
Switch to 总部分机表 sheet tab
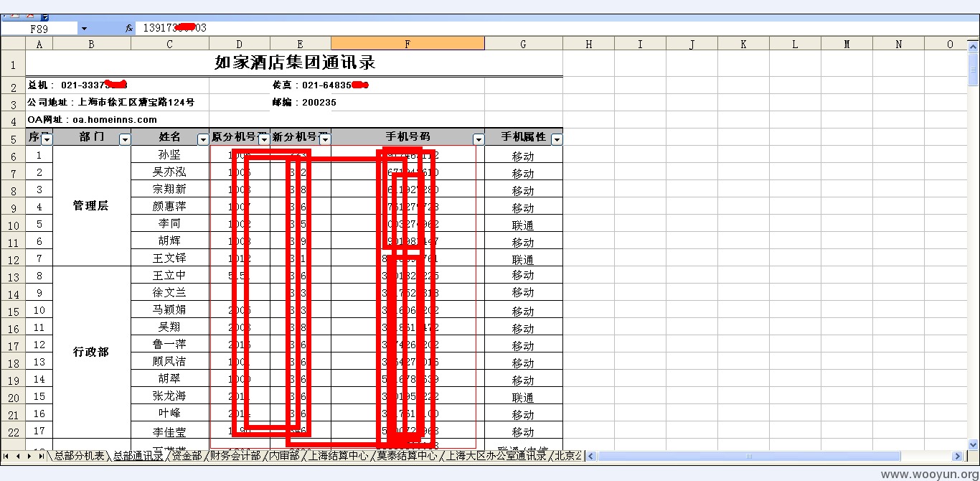(79, 456)
